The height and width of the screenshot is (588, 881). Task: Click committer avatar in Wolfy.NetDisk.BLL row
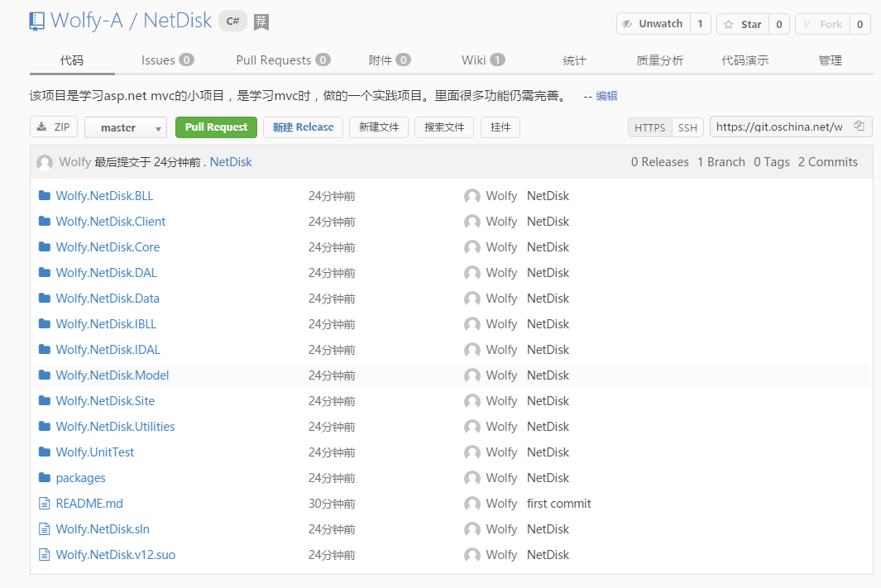point(472,196)
